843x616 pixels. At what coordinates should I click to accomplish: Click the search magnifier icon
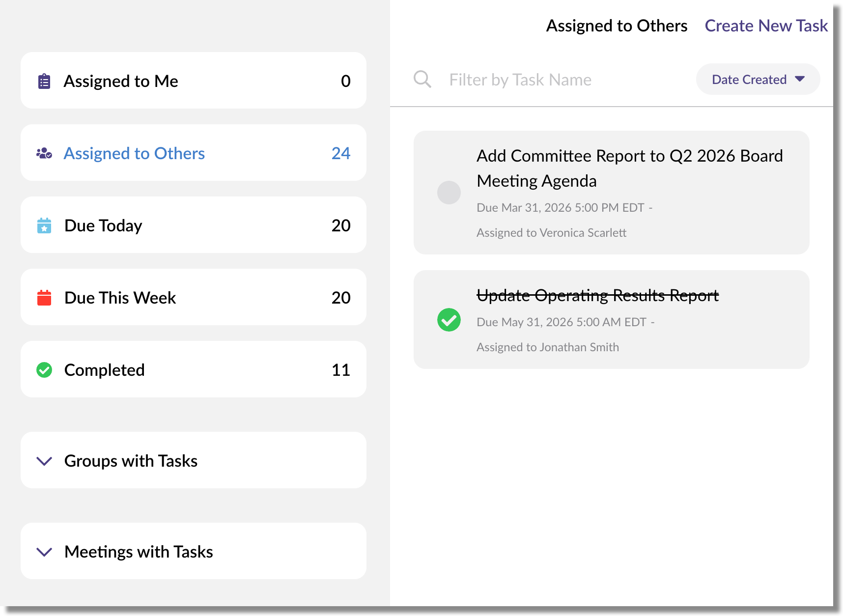tap(422, 79)
